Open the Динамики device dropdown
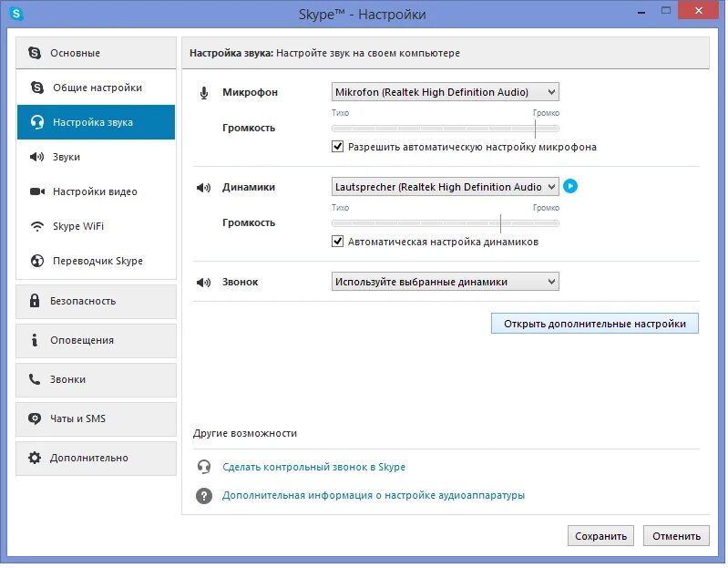Image resolution: width=728 pixels, height=568 pixels. [446, 187]
